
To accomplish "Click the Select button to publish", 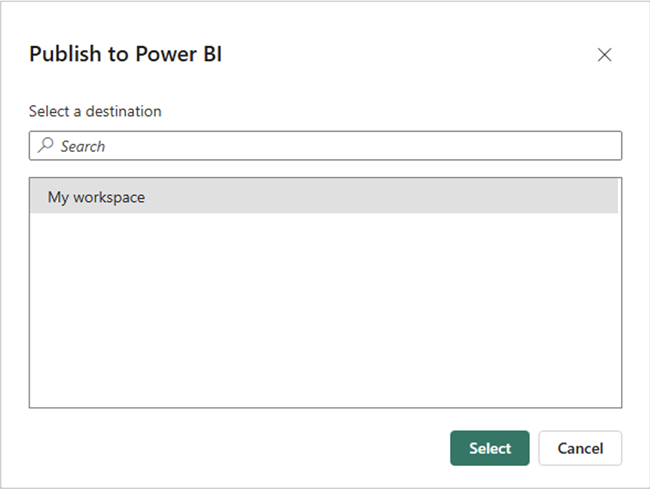I will [x=490, y=448].
